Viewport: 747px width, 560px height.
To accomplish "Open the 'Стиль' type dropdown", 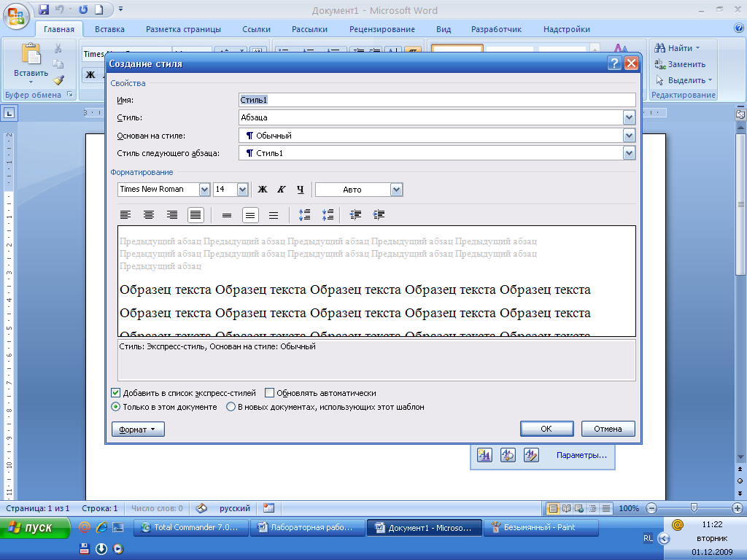I will point(629,117).
